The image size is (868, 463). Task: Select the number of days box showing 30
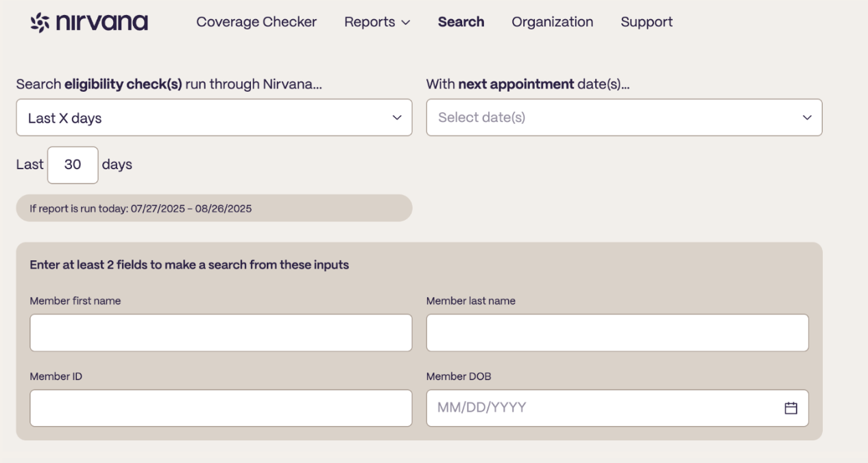pyautogui.click(x=73, y=165)
